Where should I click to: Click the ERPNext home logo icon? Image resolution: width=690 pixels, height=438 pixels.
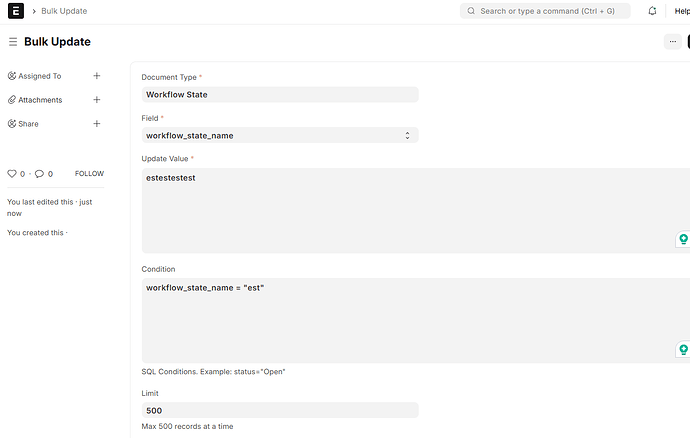pos(15,11)
